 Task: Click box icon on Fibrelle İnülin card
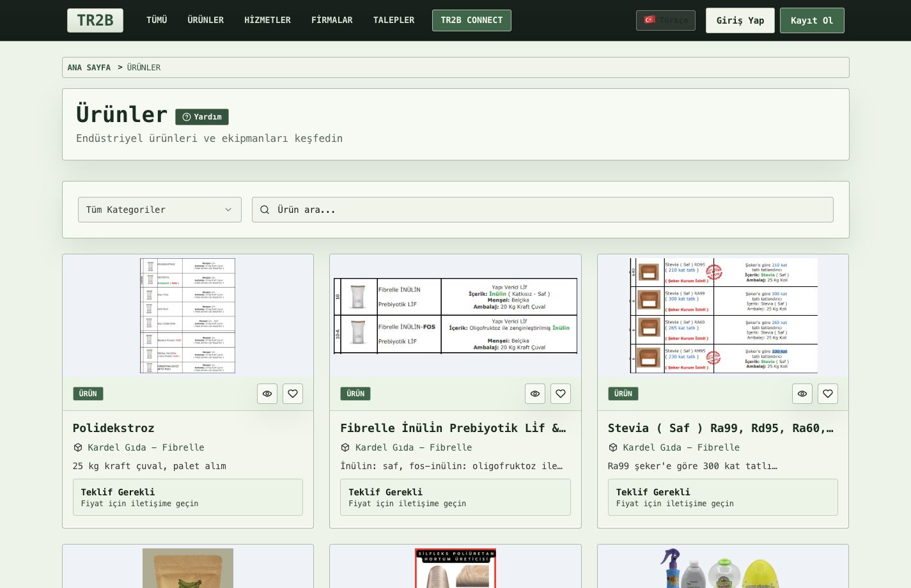click(x=345, y=447)
